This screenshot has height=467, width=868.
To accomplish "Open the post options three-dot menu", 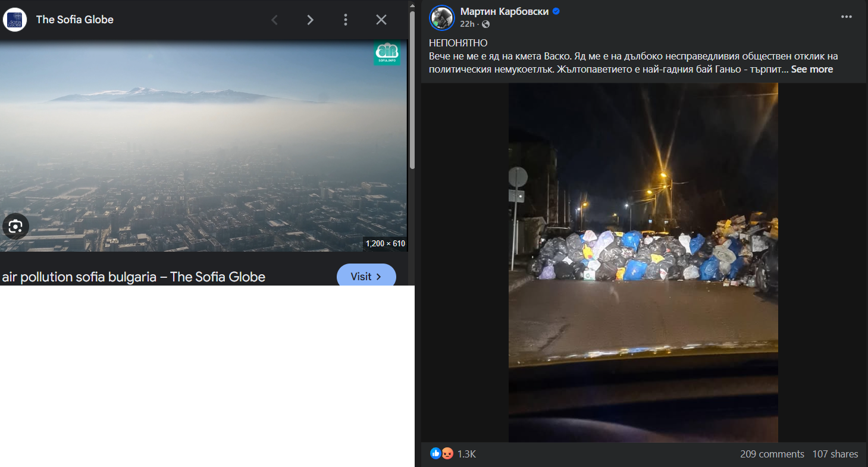I will pyautogui.click(x=847, y=17).
